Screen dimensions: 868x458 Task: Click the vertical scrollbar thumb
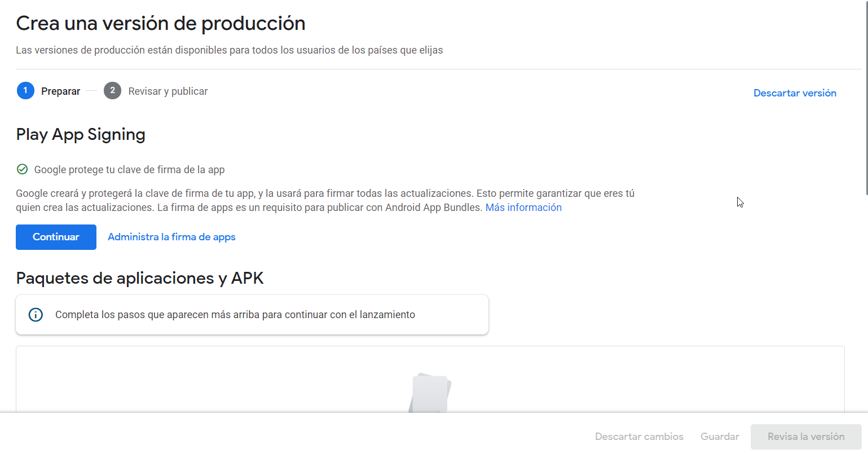tap(866, 98)
